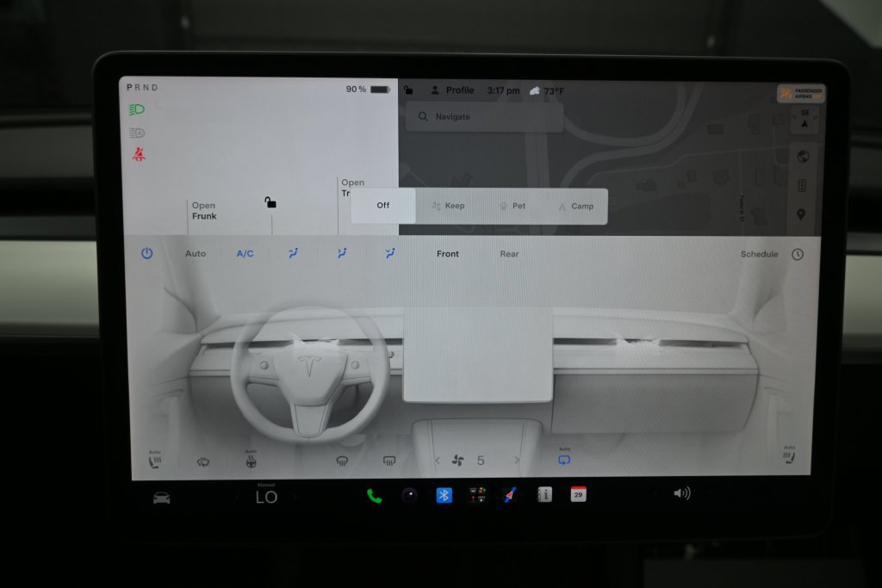Open the green Phone app

tap(374, 496)
